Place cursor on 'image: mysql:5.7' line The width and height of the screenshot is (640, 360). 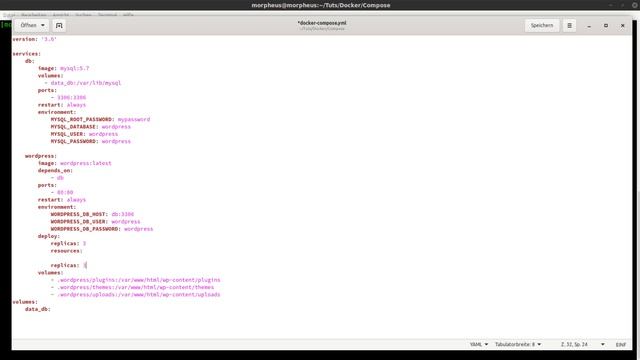(x=63, y=68)
